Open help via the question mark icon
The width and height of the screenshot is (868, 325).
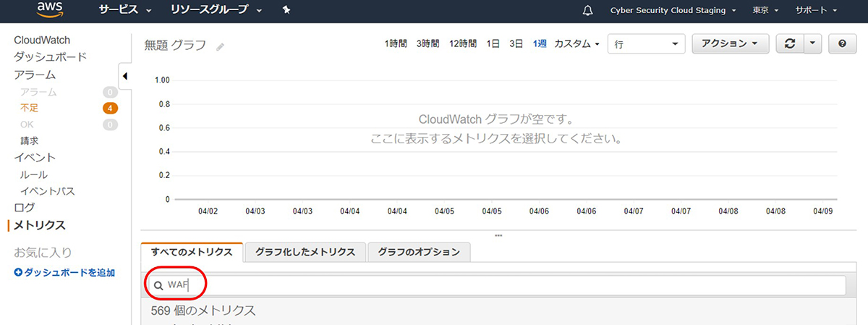842,43
